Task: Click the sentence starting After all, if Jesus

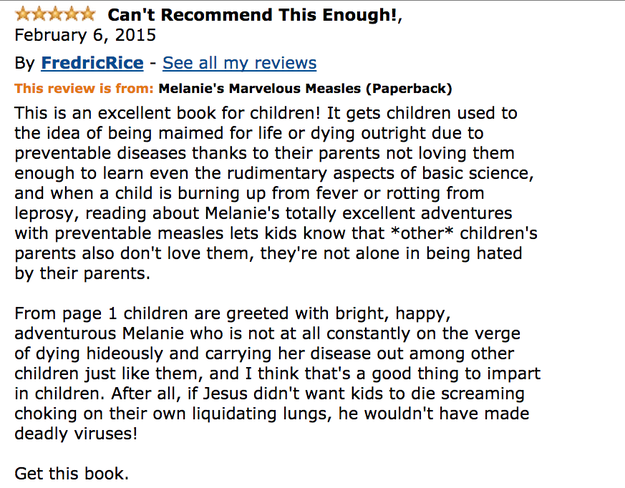Action: (x=272, y=413)
